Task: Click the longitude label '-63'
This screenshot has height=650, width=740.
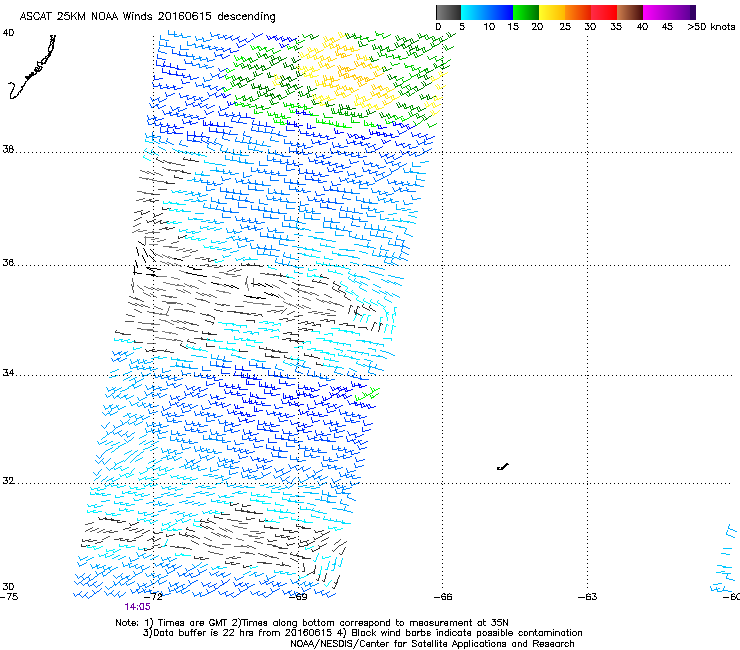Action: coord(588,597)
